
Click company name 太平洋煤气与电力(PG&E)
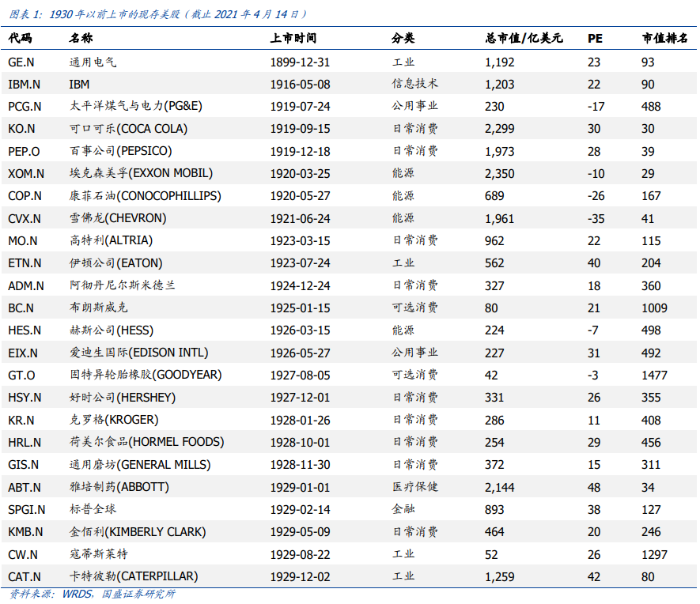coord(136,106)
